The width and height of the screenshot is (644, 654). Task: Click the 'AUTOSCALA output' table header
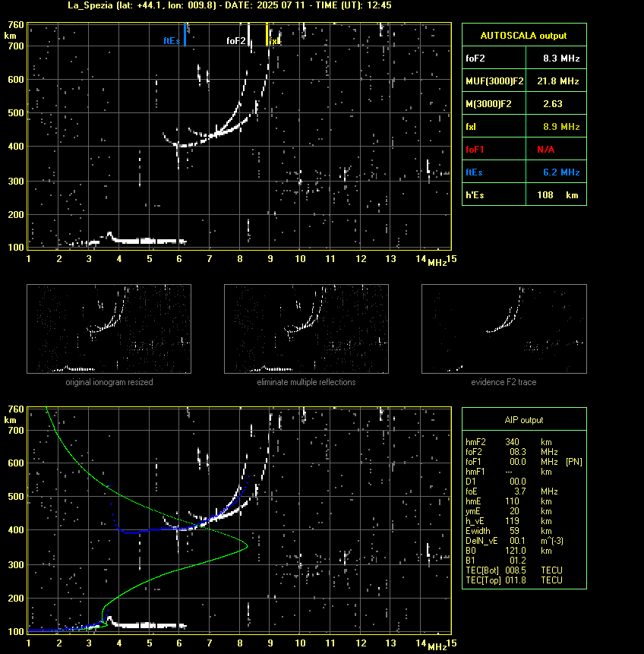(524, 36)
